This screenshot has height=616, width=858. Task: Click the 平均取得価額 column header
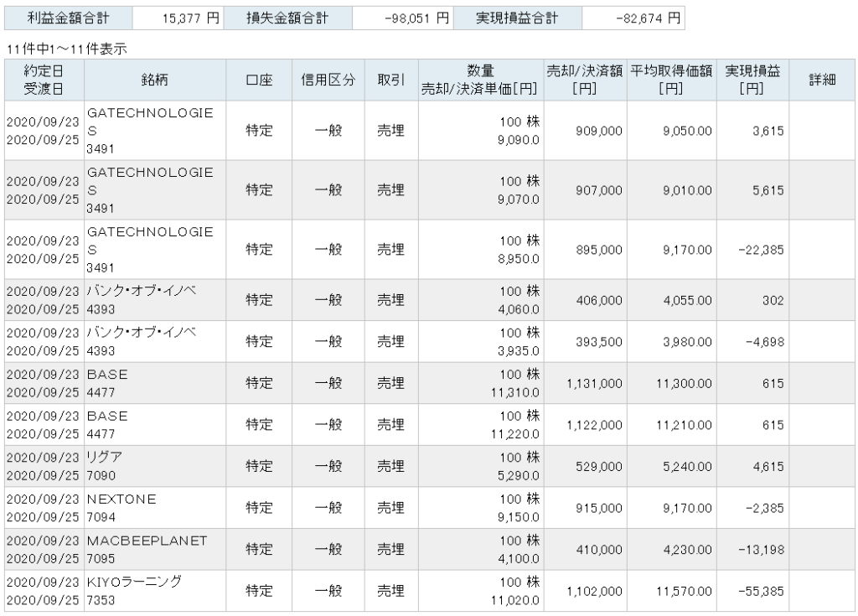coord(671,80)
